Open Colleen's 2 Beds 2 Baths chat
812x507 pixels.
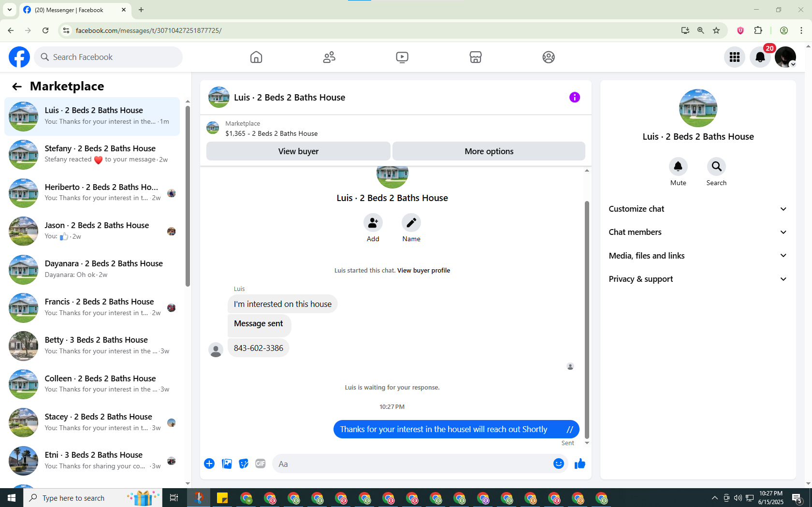pyautogui.click(x=92, y=384)
